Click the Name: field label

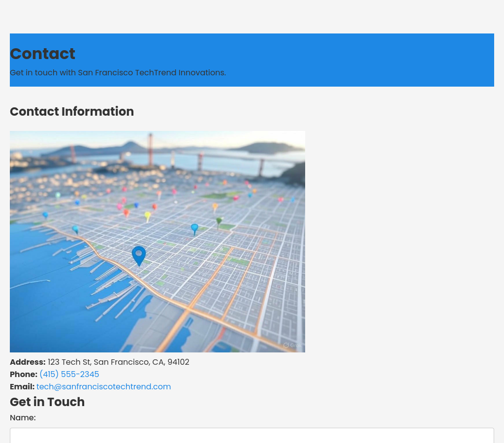(x=23, y=418)
